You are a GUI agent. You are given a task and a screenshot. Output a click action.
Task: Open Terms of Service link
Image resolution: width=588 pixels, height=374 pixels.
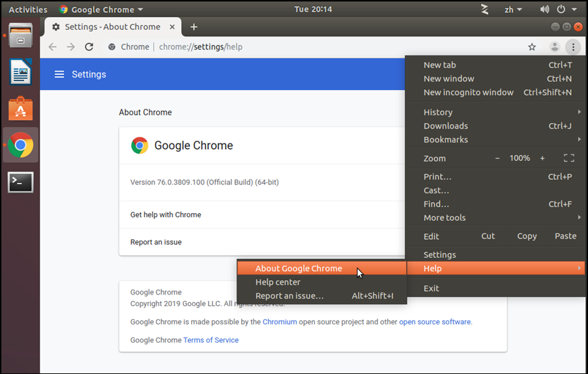pyautogui.click(x=211, y=340)
